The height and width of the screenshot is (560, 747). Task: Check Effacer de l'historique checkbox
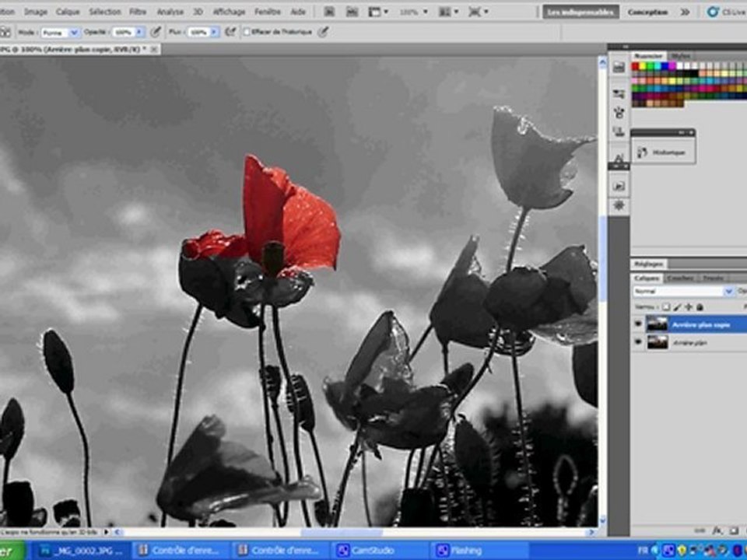tap(247, 33)
